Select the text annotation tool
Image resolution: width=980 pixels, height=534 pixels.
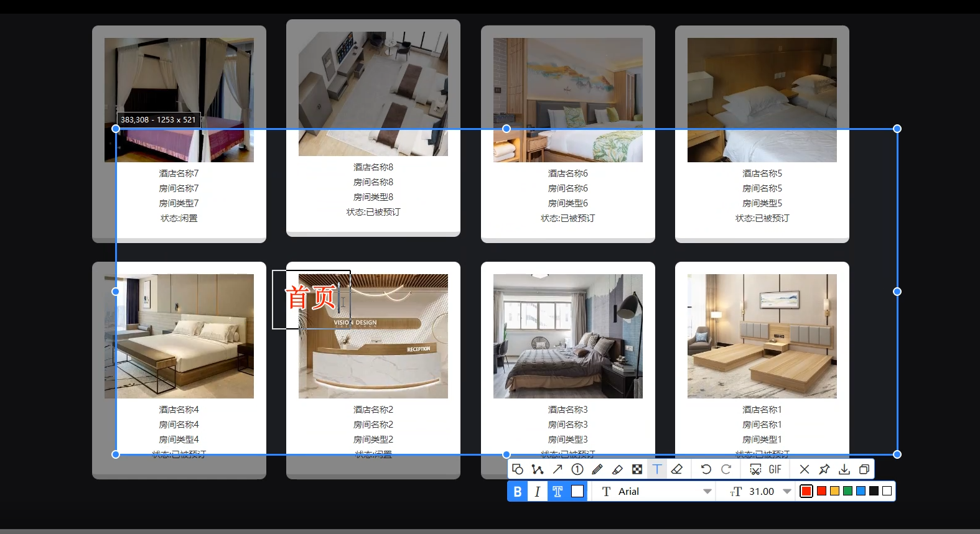(657, 469)
